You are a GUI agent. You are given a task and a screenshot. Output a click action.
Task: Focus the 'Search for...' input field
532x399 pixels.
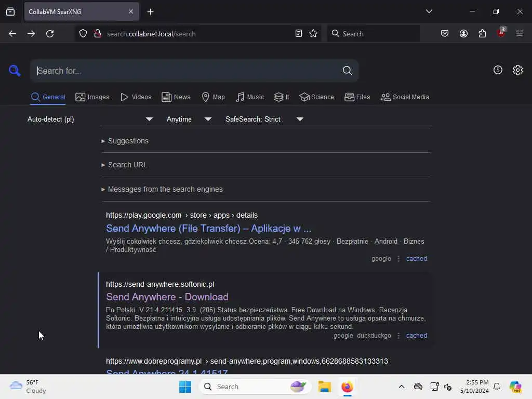(188, 71)
